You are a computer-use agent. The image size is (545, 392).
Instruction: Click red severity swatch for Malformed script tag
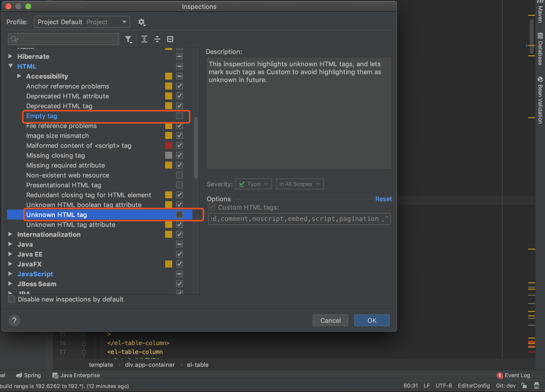169,145
